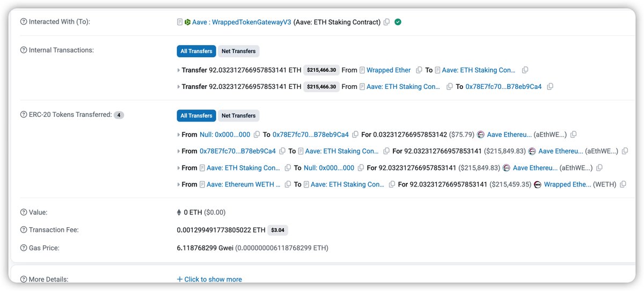Click the help icon beside Value
This screenshot has height=291, width=644.
pos(23,212)
